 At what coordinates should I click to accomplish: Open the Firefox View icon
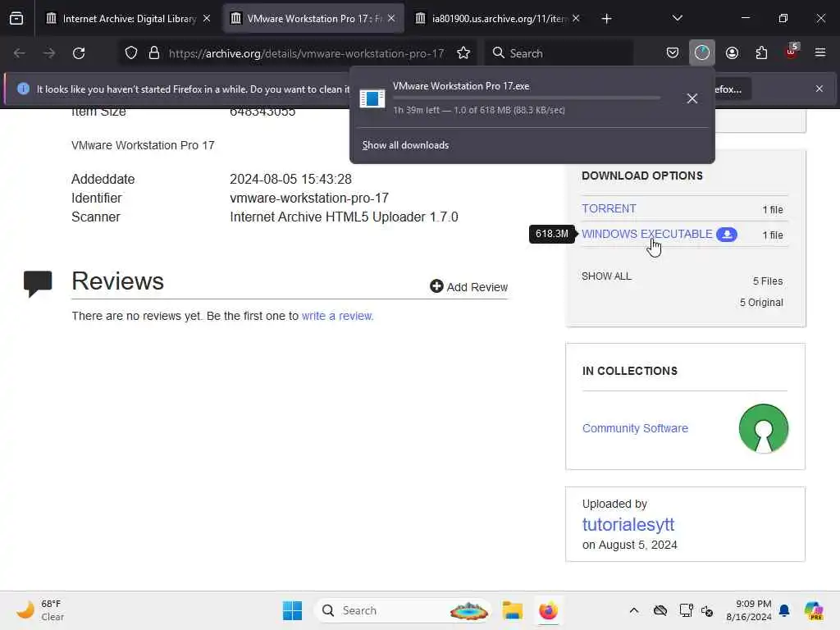pos(16,19)
